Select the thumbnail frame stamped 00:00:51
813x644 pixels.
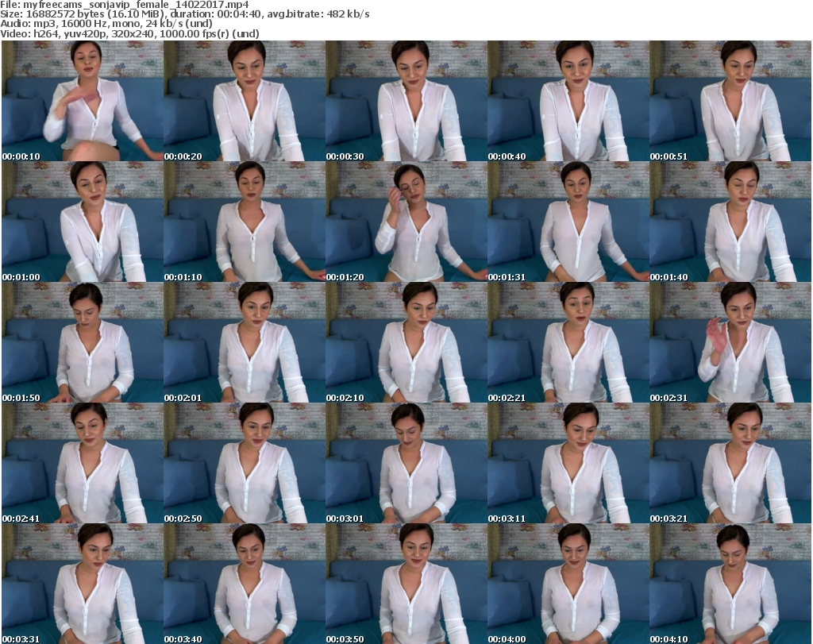point(730,101)
